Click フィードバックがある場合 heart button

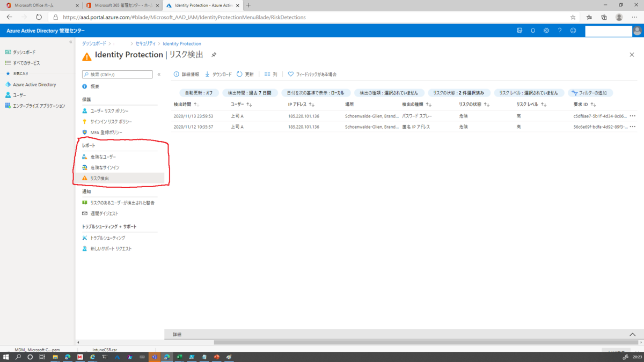(x=312, y=75)
